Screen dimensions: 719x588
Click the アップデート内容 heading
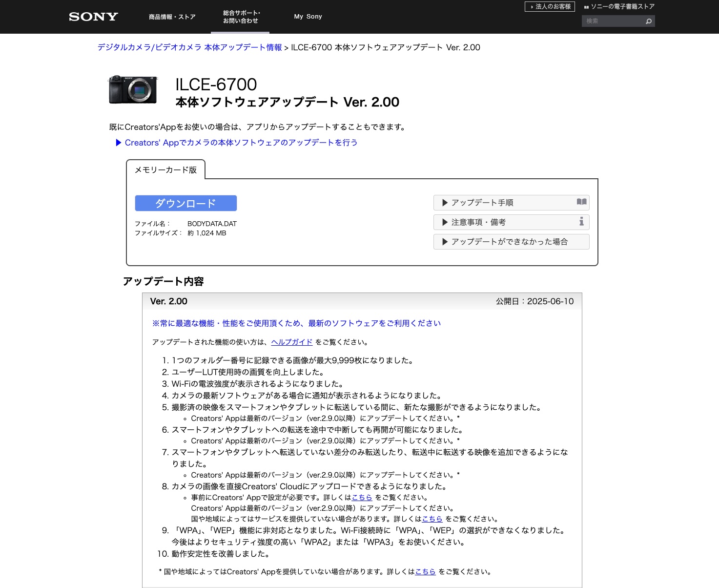click(x=164, y=281)
